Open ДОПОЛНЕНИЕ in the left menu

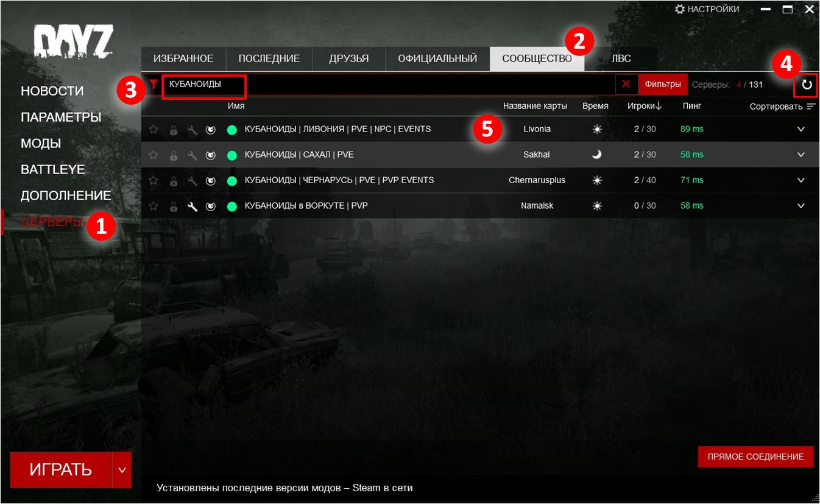pos(66,196)
